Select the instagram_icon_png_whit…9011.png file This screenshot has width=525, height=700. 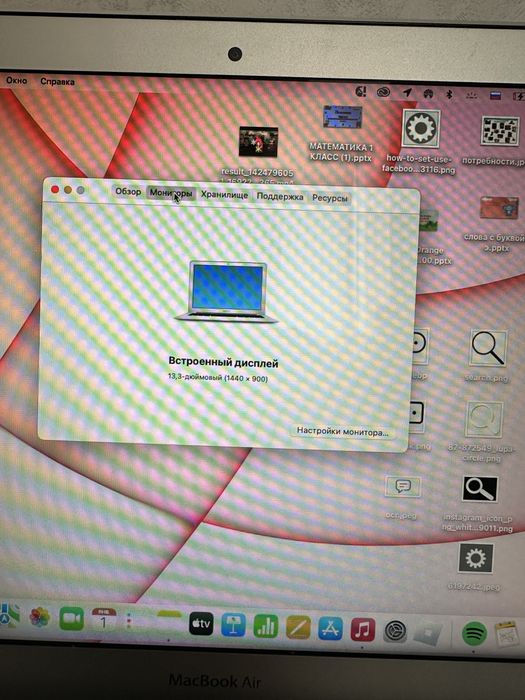[x=479, y=504]
